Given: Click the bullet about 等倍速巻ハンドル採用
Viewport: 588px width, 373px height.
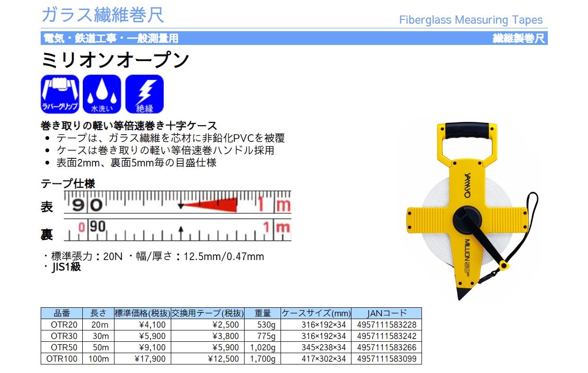Looking at the screenshot, I should point(165,150).
